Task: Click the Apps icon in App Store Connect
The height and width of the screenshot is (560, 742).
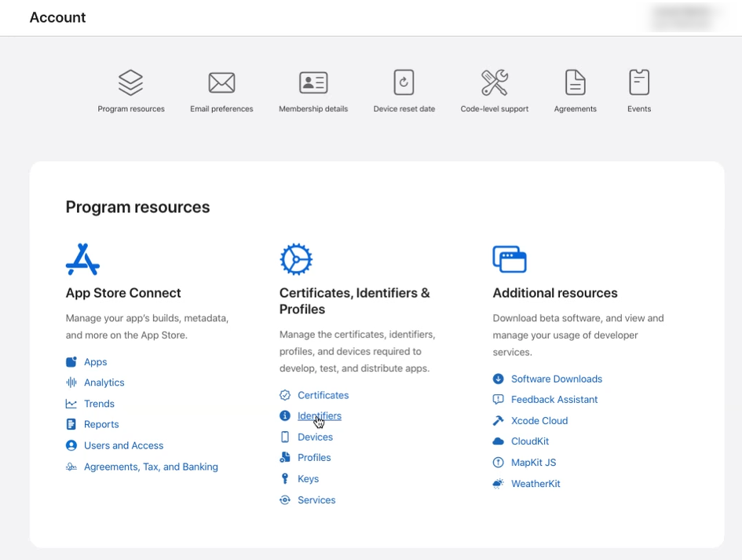Action: tap(71, 362)
